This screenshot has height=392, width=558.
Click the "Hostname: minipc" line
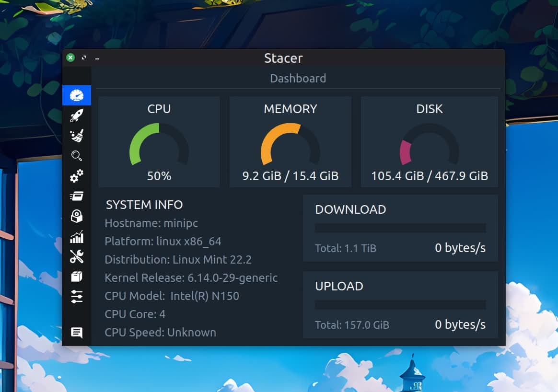[151, 223]
